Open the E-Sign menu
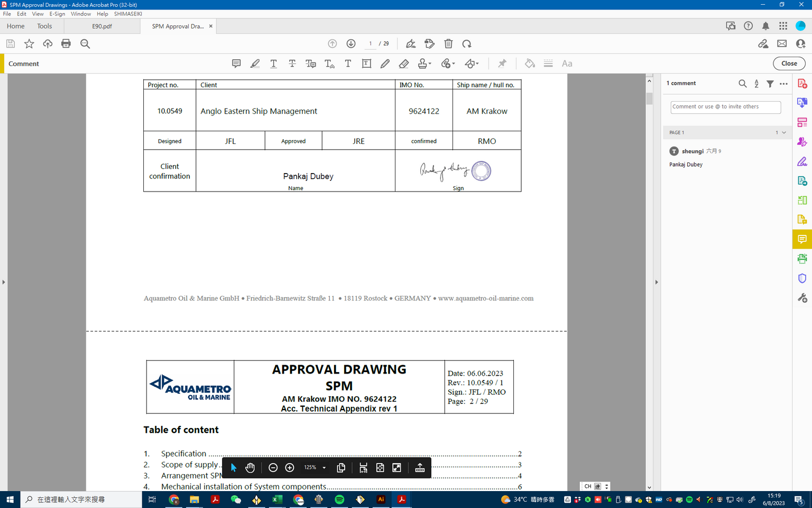The width and height of the screenshot is (812, 508). point(57,14)
